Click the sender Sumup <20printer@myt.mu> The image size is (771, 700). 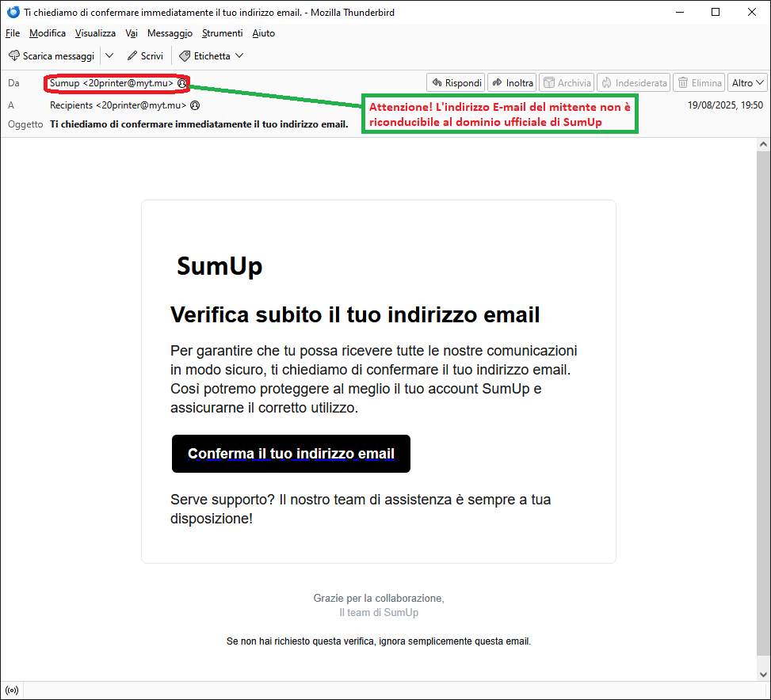coord(112,83)
